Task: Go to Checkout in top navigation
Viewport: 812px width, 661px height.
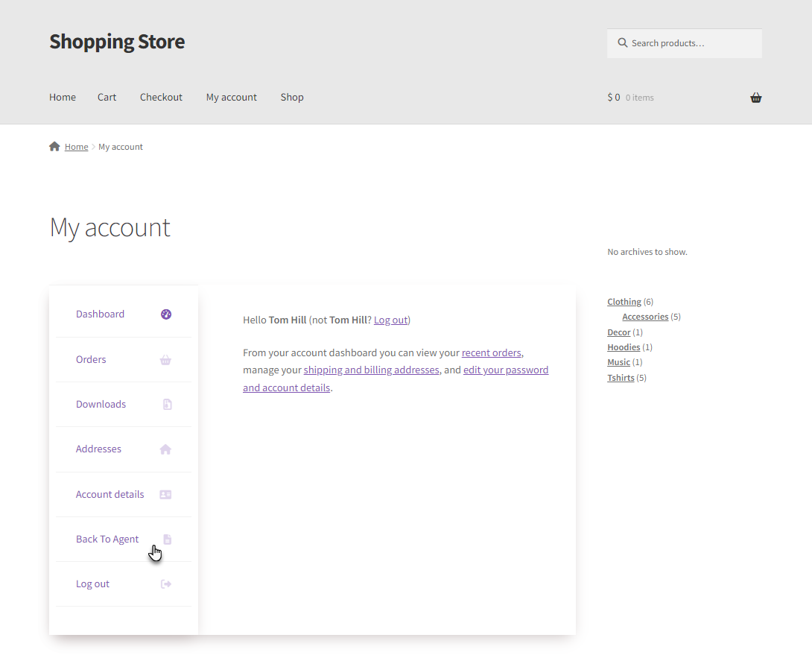Action: (161, 98)
